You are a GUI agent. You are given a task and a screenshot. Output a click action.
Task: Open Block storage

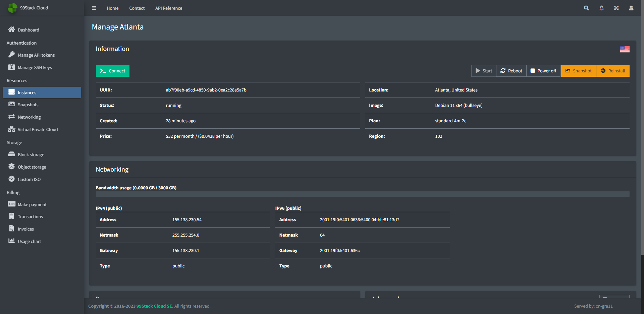(42, 154)
